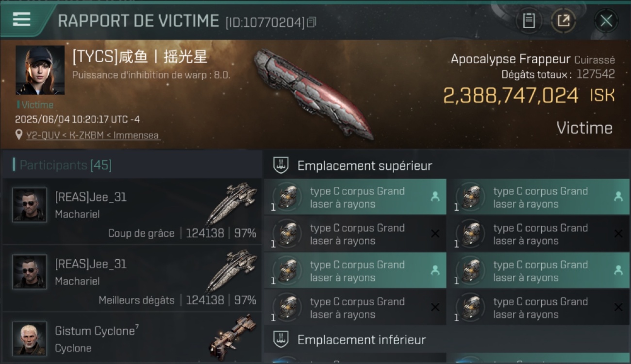631x364 pixels.
Task: Click the Cyclone ship icon
Action: [x=233, y=338]
